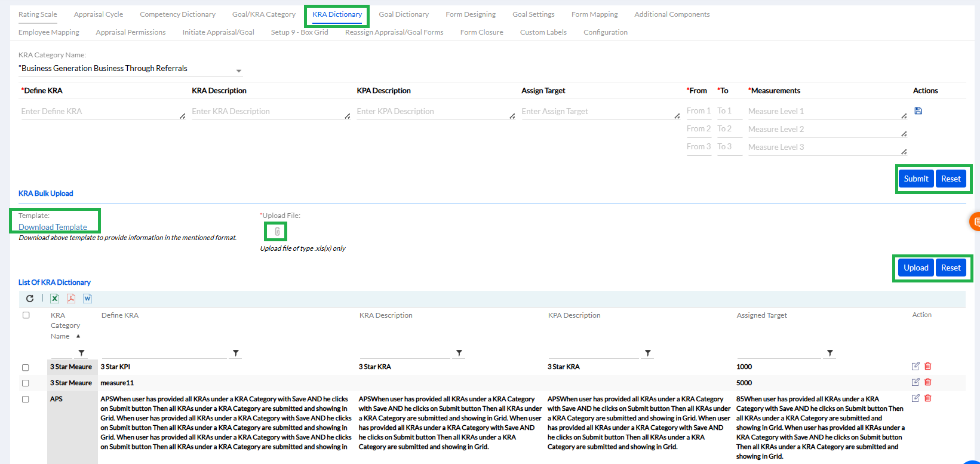This screenshot has width=980, height=464.
Task: Export the KRA list to Excel
Action: [x=54, y=299]
